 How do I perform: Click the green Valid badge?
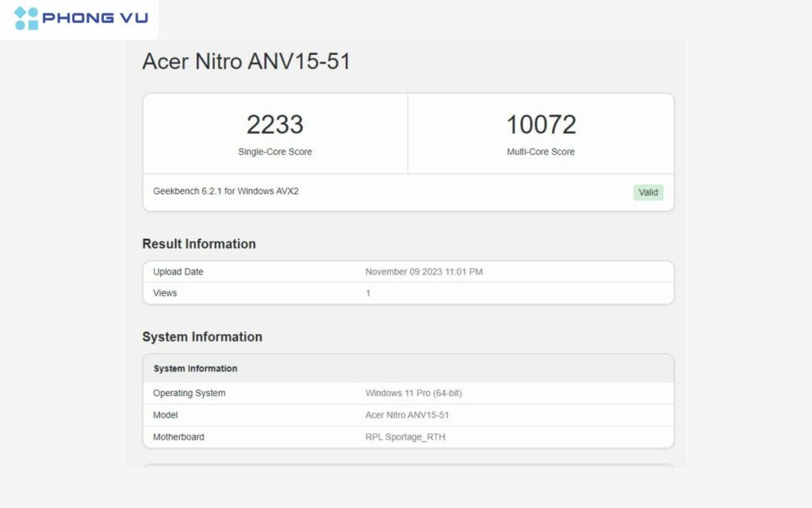(649, 192)
